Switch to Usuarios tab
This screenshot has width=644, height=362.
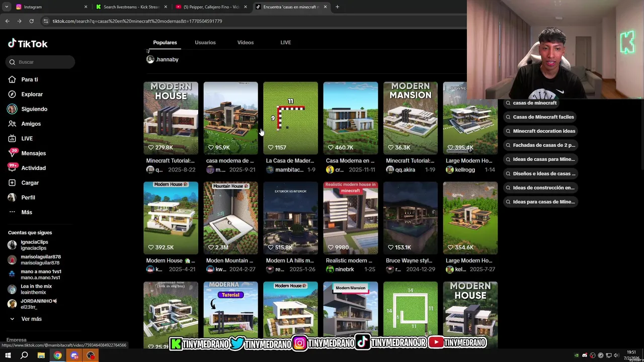click(x=205, y=43)
